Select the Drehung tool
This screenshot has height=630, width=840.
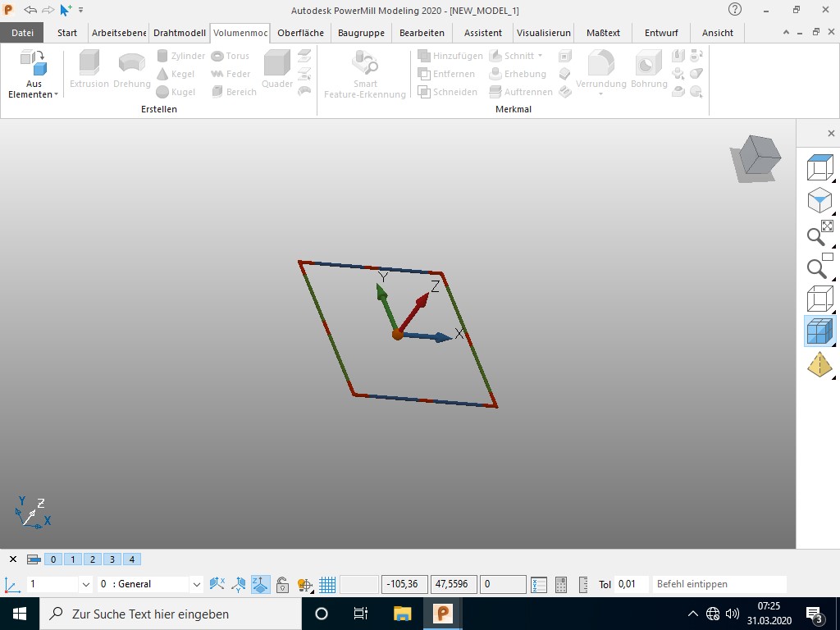pos(131,73)
